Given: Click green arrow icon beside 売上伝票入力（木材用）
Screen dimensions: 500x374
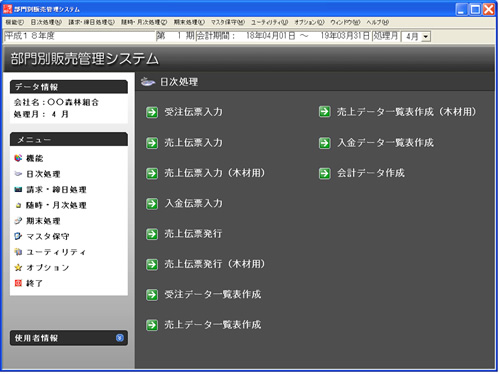Looking at the screenshot, I should coord(152,173).
